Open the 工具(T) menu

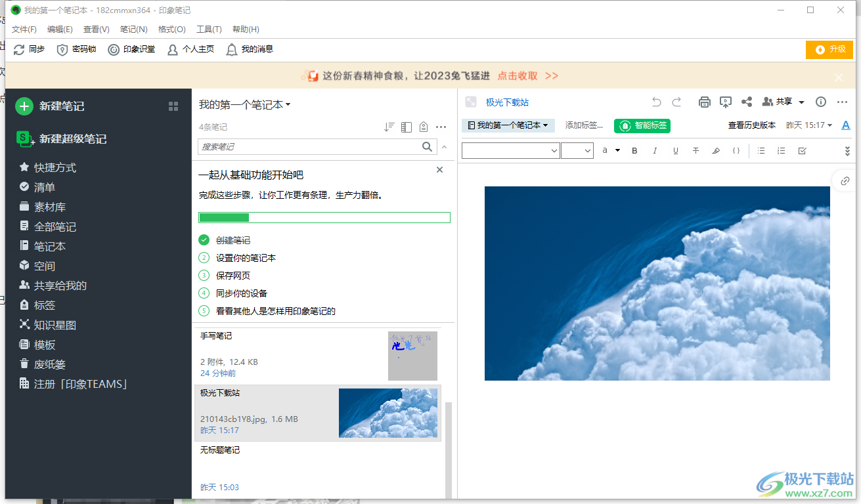209,30
